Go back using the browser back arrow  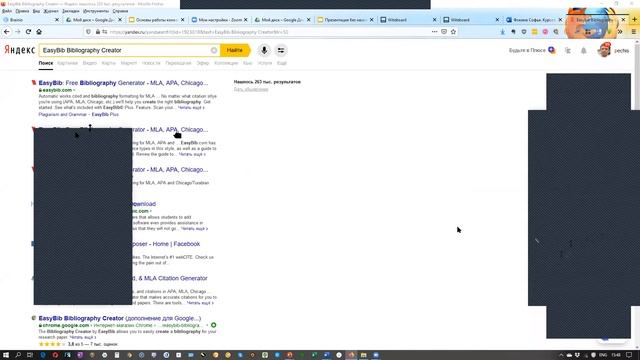pyautogui.click(x=7, y=31)
